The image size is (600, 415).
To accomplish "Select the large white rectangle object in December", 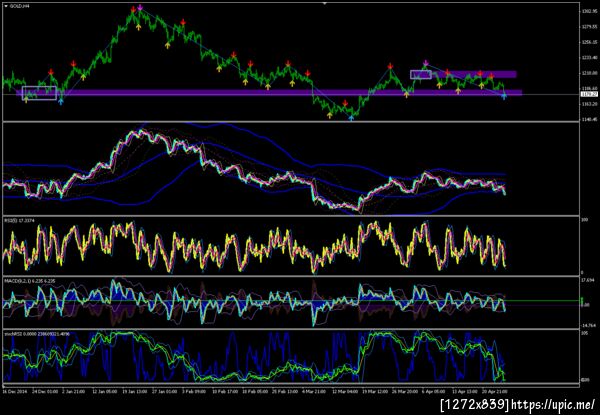I will point(39,93).
